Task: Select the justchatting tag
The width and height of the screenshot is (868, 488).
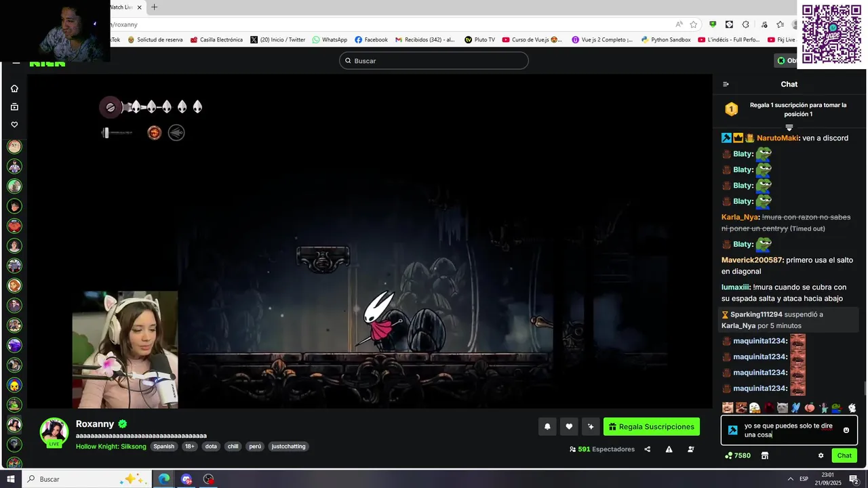Action: pyautogui.click(x=288, y=447)
